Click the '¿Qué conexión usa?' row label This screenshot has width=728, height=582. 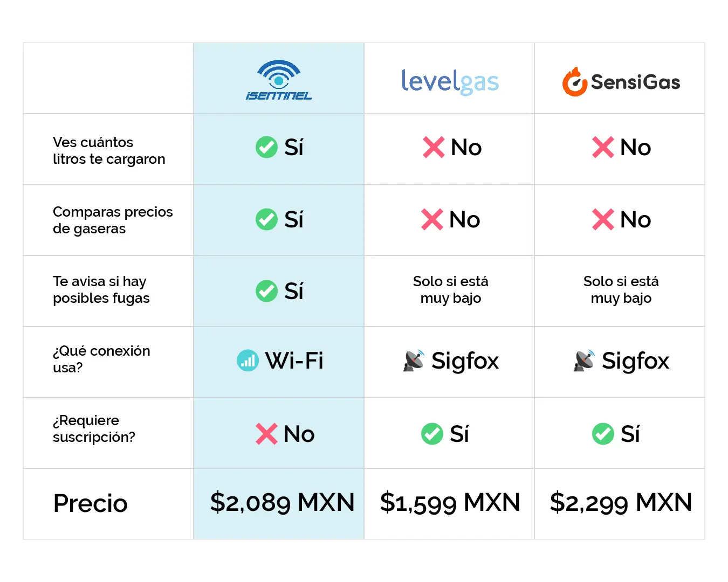pos(101,359)
